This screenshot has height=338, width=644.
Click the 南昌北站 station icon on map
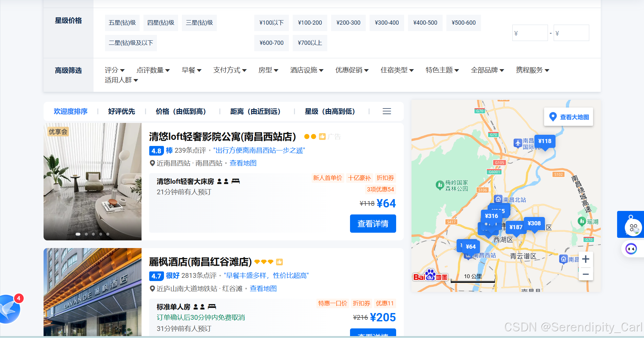pyautogui.click(x=498, y=199)
